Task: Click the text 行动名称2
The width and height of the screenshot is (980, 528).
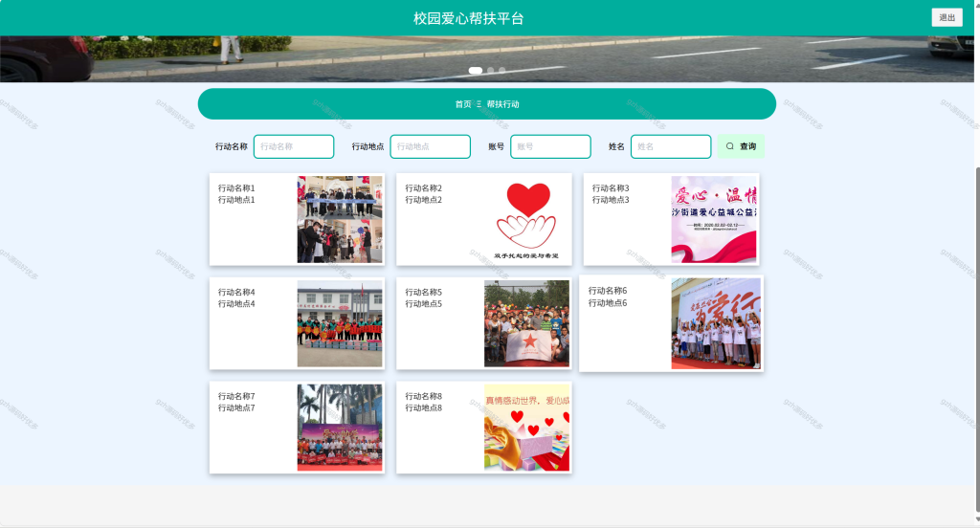Action: click(x=423, y=188)
